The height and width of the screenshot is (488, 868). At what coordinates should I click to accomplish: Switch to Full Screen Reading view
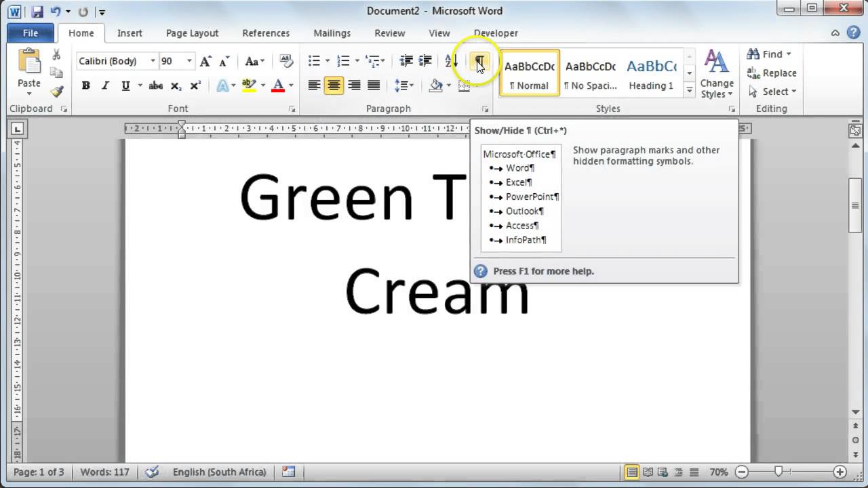click(x=648, y=472)
